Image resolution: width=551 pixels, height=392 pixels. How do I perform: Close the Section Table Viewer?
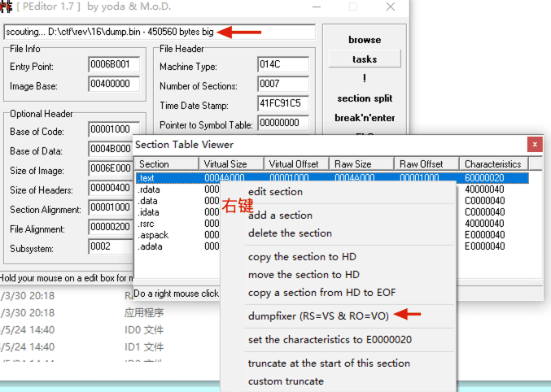point(535,144)
